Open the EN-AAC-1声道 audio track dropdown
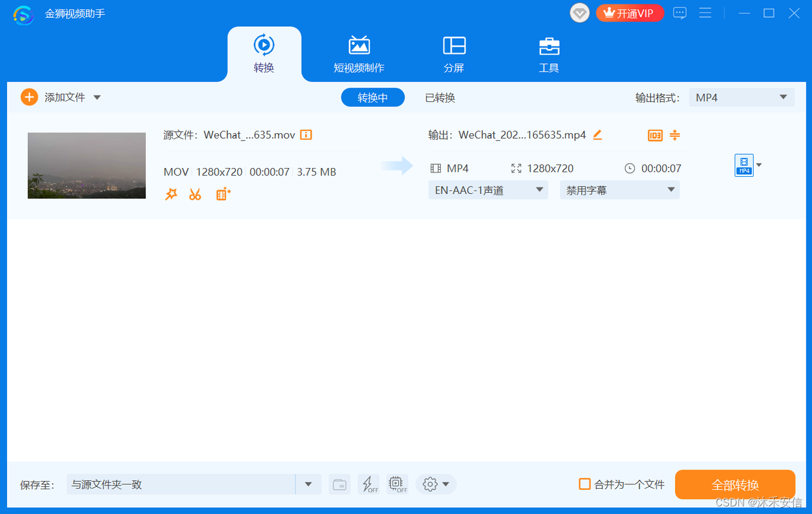This screenshot has width=812, height=514. [x=488, y=190]
